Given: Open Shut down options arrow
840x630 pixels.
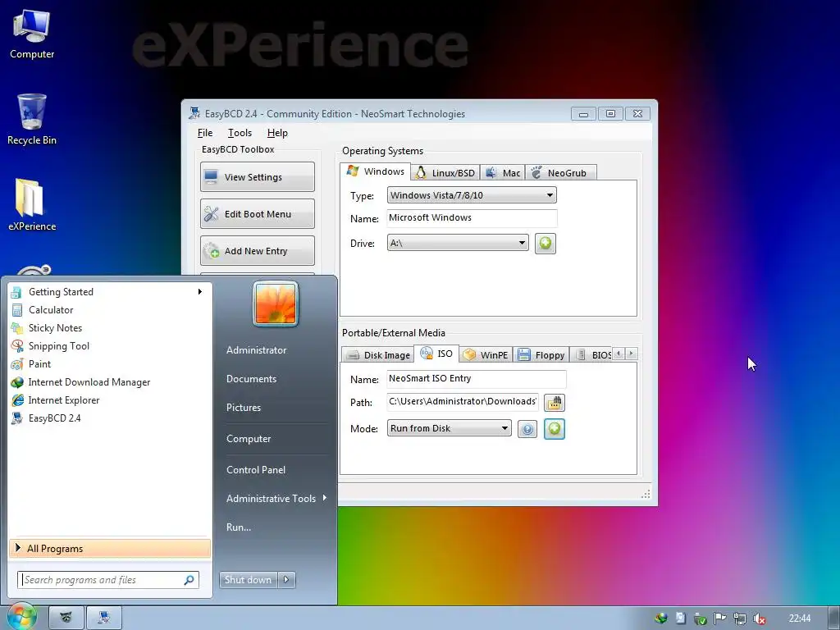Looking at the screenshot, I should pos(286,580).
